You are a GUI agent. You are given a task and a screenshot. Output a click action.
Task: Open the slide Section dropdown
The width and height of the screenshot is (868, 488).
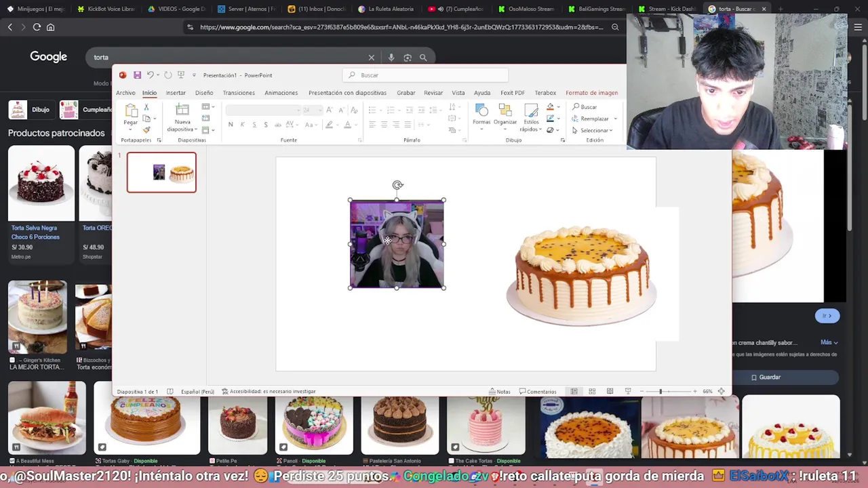coord(208,129)
